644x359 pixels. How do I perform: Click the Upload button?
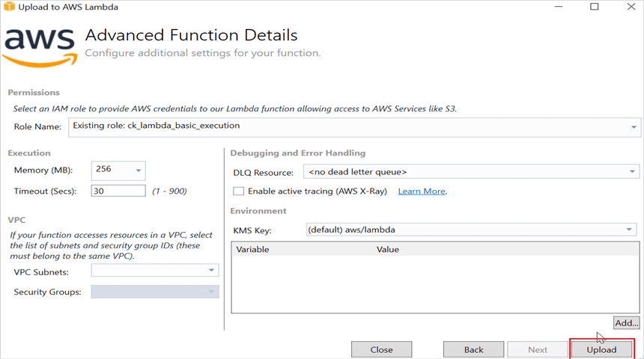601,349
